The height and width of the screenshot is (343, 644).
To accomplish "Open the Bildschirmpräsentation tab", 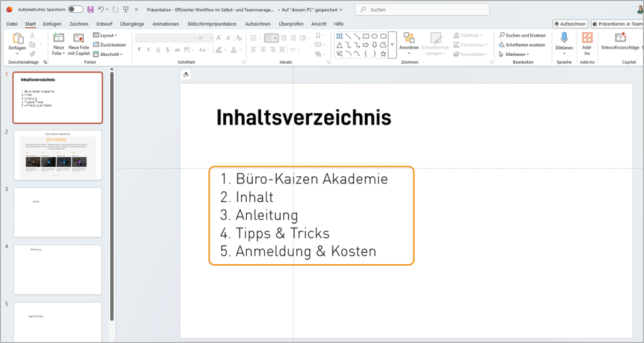I will [x=212, y=24].
